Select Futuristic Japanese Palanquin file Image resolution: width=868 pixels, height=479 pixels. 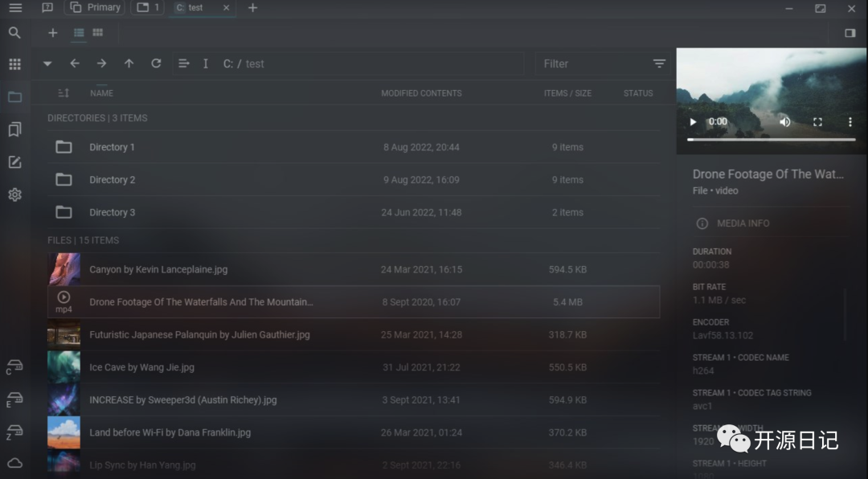coord(354,334)
